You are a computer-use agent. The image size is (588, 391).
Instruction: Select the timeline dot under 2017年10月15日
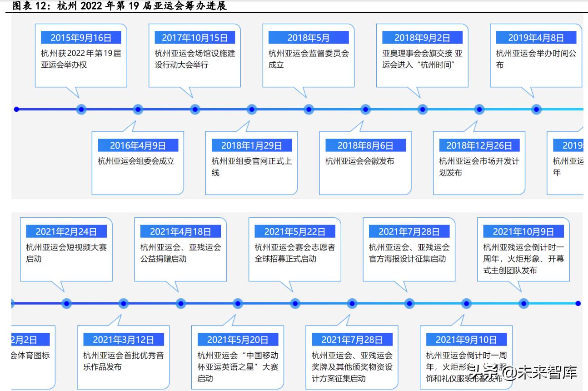[x=195, y=109]
